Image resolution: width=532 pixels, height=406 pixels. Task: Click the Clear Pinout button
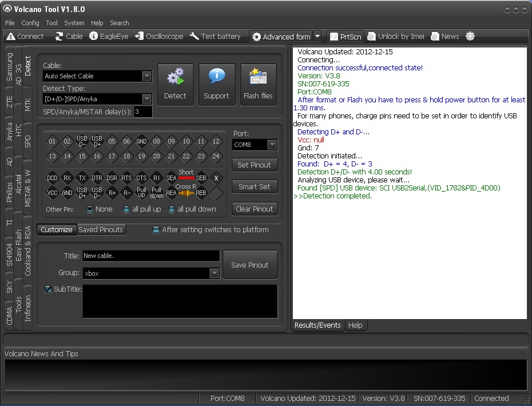point(255,209)
